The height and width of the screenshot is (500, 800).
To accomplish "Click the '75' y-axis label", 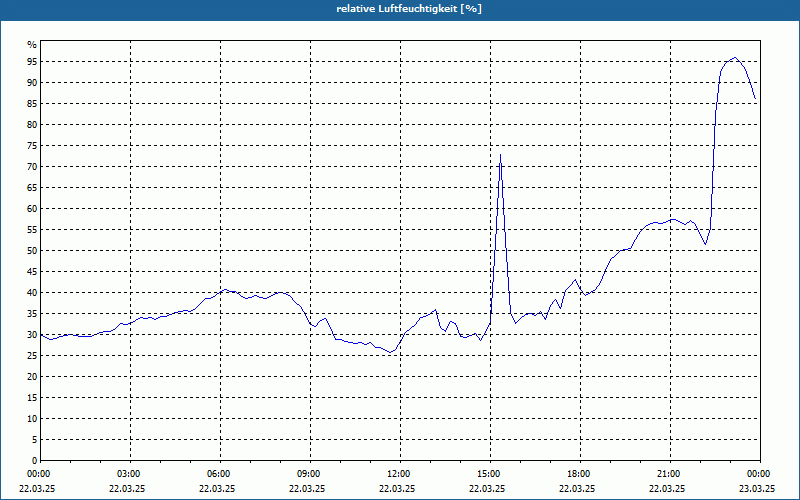I will point(32,145).
